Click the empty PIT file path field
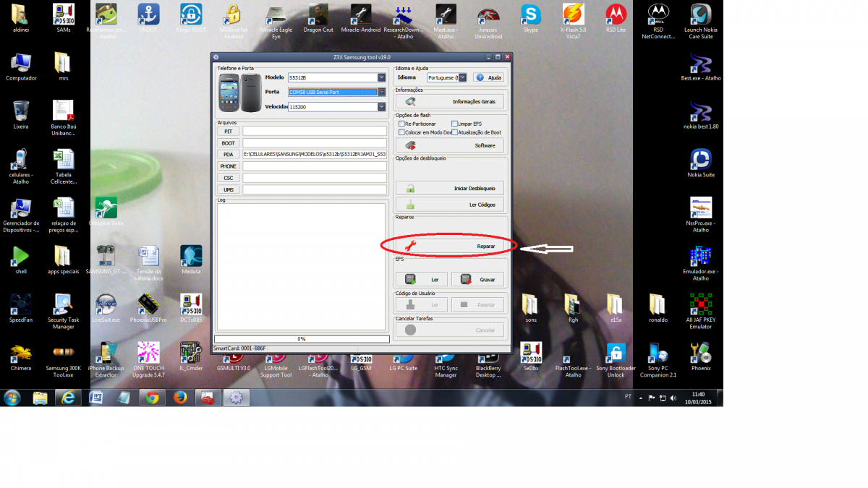Image resolution: width=868 pixels, height=488 pixels. (x=315, y=132)
